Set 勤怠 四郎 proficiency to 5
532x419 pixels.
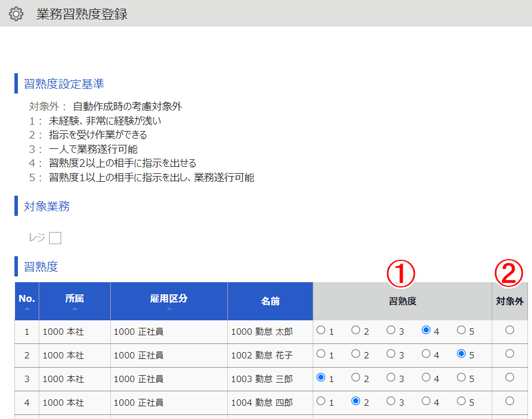(x=461, y=401)
